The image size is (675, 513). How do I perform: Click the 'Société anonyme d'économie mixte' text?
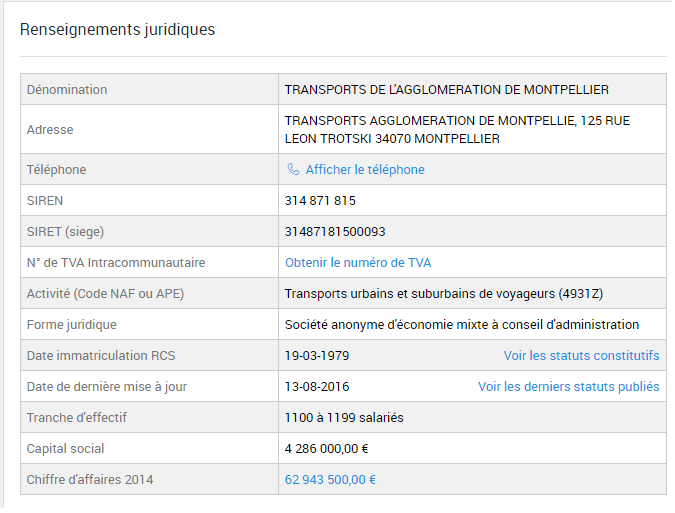[x=461, y=325]
